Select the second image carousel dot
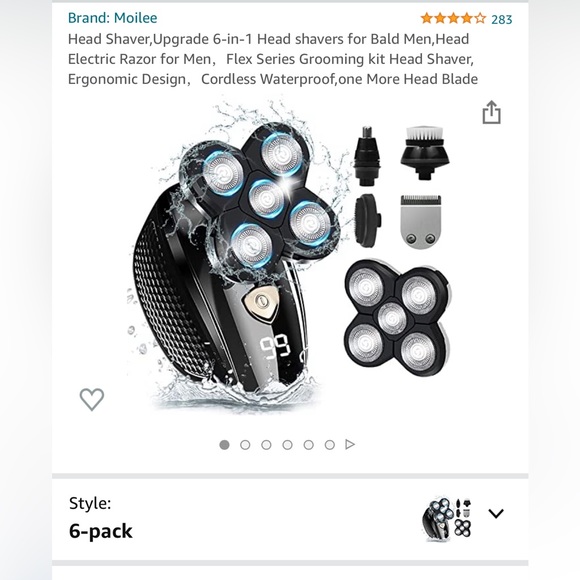The image size is (580, 580). tap(245, 445)
